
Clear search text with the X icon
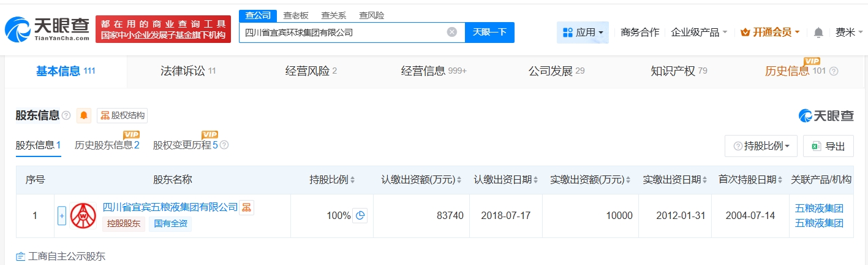[452, 33]
